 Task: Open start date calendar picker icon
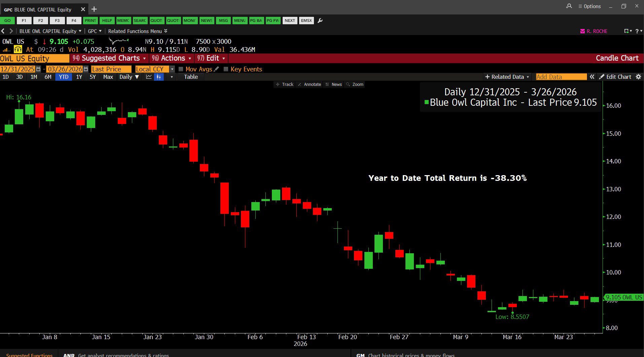(x=38, y=69)
